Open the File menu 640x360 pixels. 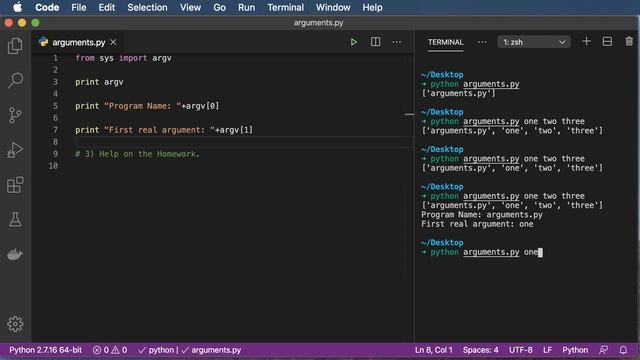79,7
